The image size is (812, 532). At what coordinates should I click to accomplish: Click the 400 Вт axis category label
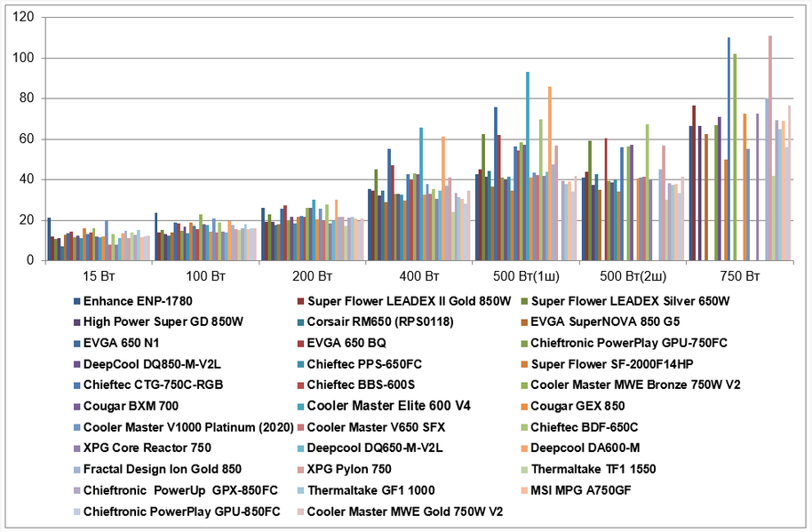[x=419, y=276]
